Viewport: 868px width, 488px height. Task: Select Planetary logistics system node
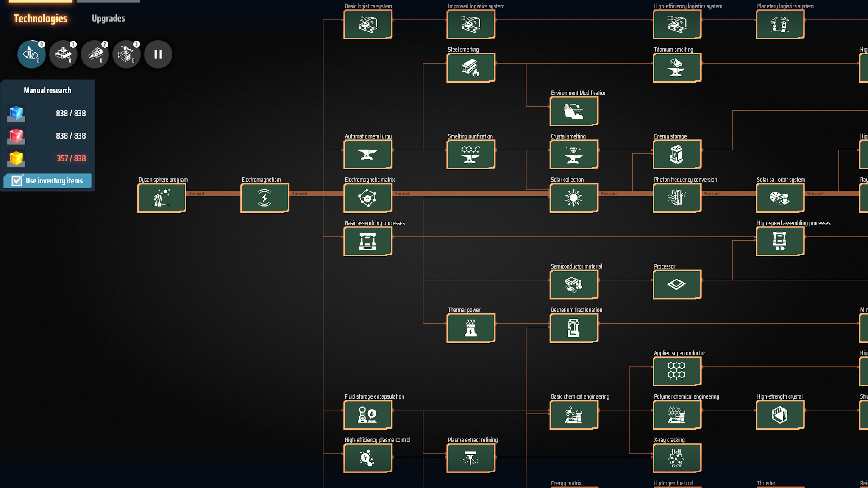coord(780,25)
